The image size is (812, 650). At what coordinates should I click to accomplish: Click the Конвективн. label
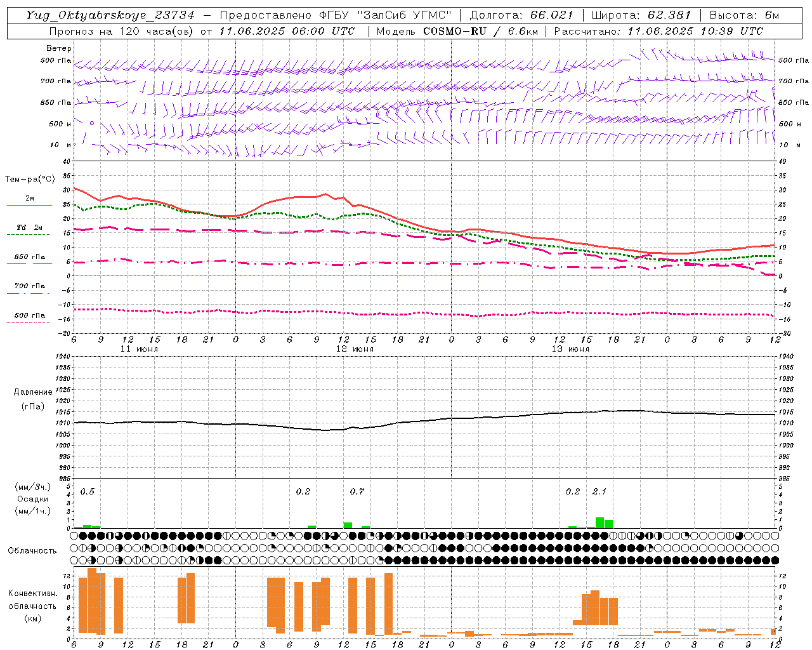32,594
